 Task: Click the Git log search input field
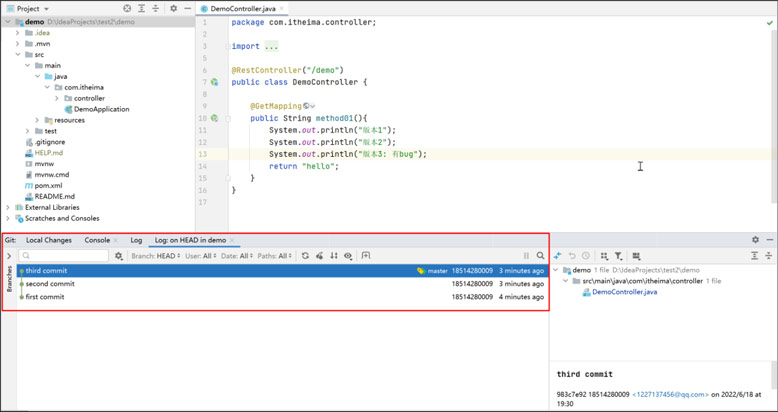click(64, 256)
